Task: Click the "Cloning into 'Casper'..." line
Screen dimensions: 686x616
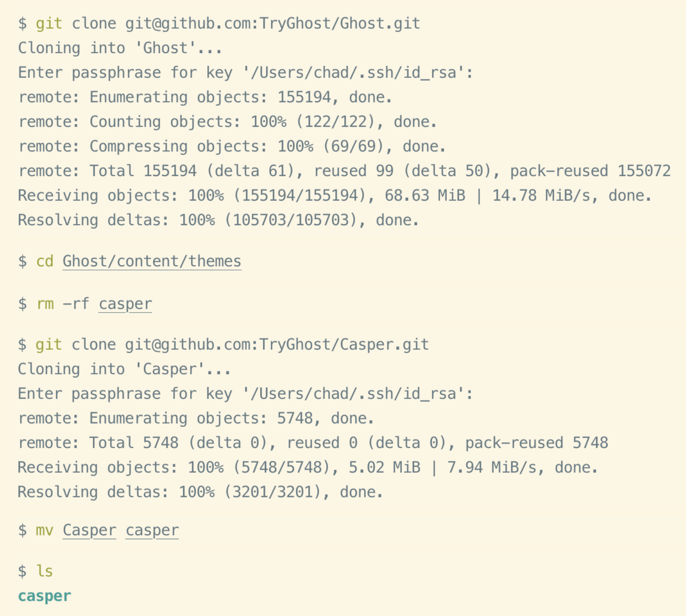Action: tap(125, 369)
